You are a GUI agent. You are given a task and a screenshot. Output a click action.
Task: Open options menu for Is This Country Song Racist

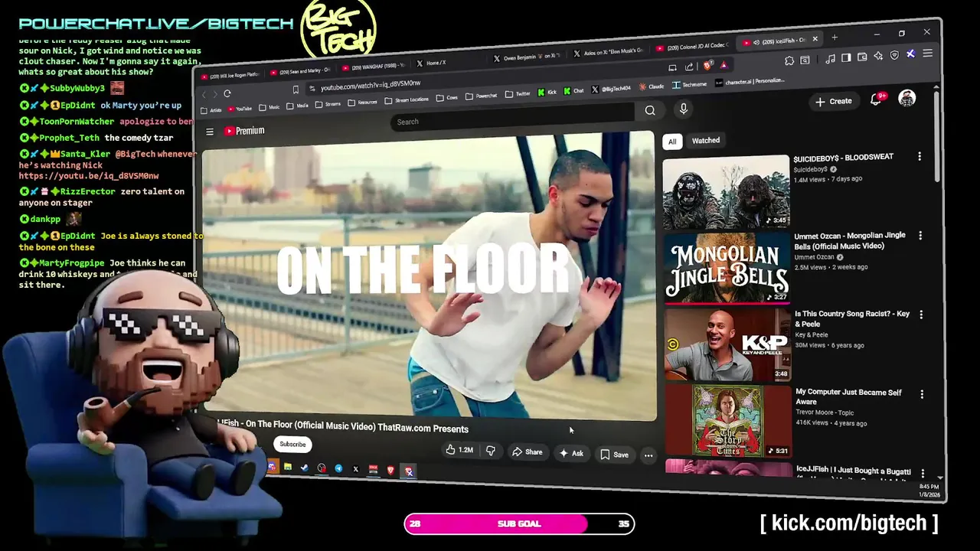(x=921, y=315)
